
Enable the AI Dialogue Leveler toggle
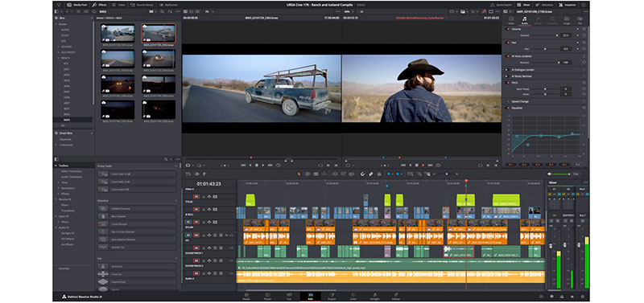pyautogui.click(x=508, y=70)
